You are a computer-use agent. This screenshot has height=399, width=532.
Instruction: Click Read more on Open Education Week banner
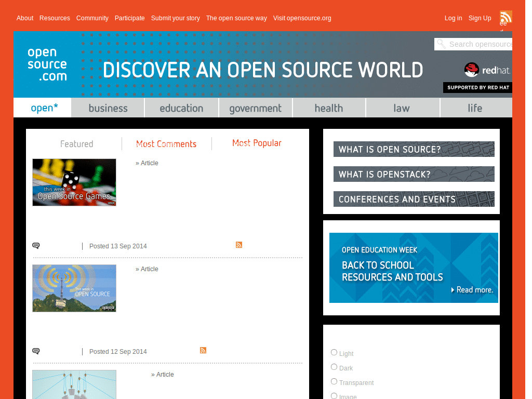point(472,290)
